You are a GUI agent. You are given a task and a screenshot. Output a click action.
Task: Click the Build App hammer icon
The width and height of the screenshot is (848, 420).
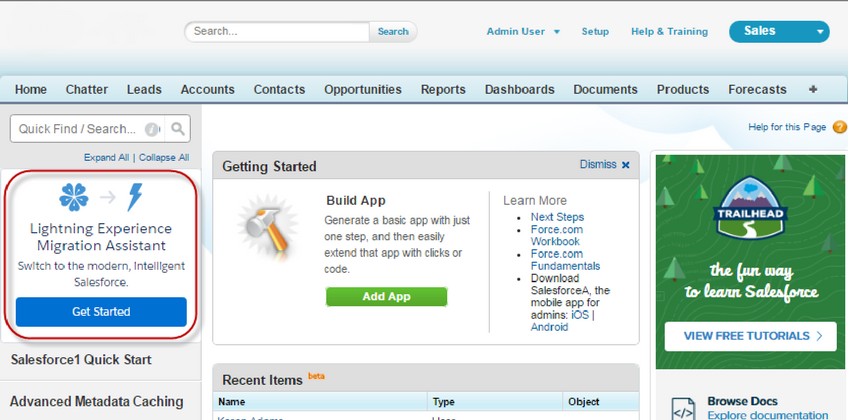[268, 229]
